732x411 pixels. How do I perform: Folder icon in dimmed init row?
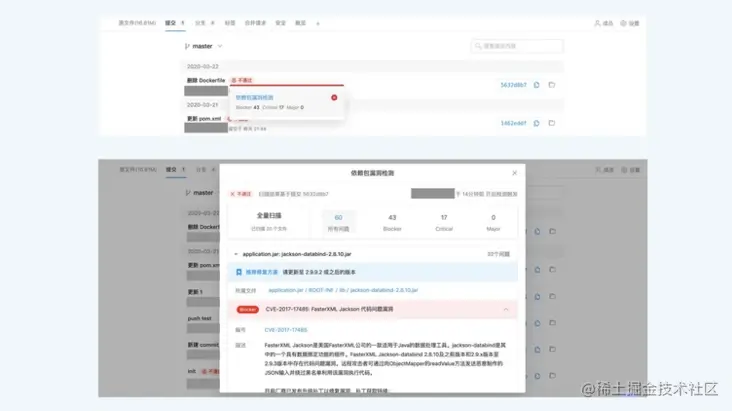point(552,376)
